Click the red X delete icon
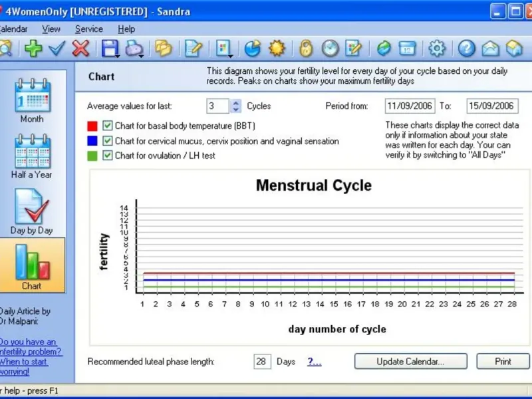 (80, 49)
